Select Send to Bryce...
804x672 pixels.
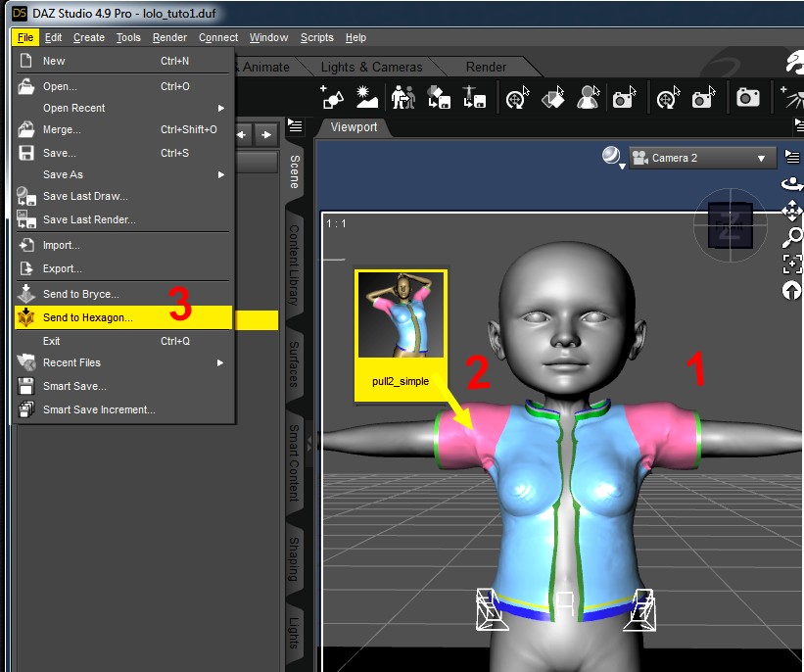click(123, 294)
